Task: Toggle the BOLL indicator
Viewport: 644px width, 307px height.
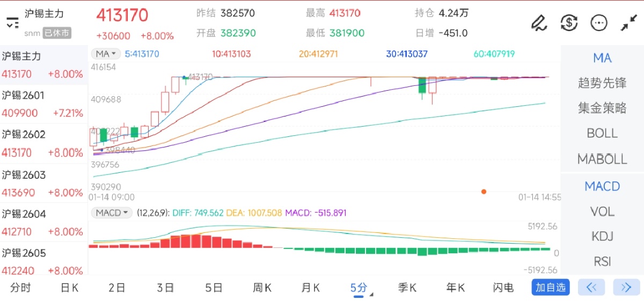Action: point(602,133)
